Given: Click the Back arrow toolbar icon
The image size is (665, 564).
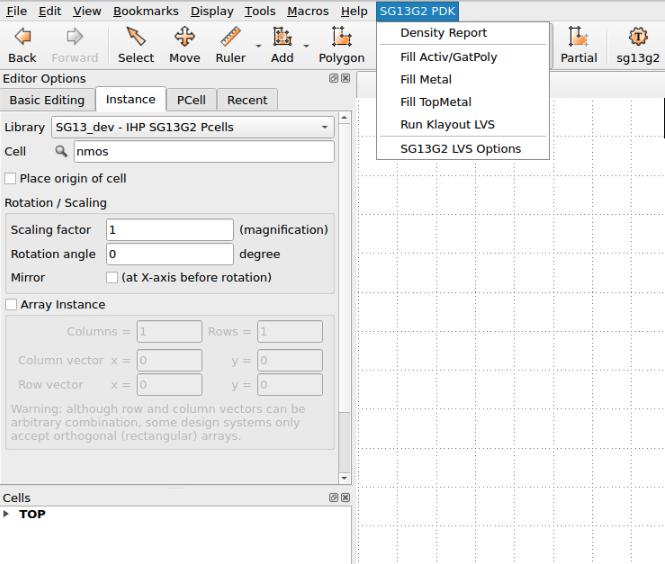Looking at the screenshot, I should pos(22,45).
